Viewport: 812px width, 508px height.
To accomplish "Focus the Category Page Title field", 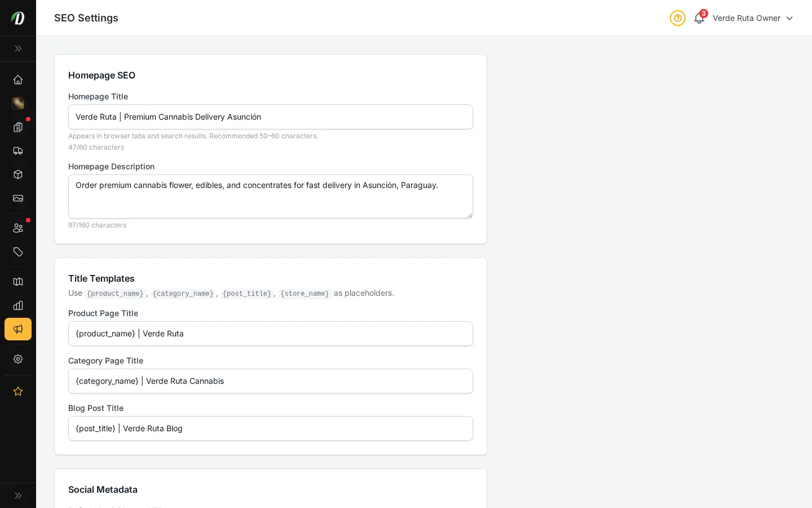I will [x=271, y=381].
